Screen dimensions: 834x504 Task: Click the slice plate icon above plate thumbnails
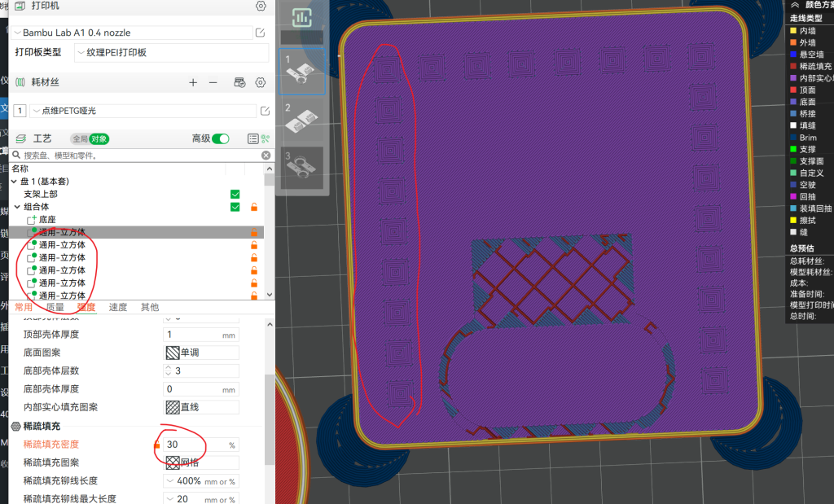[302, 18]
